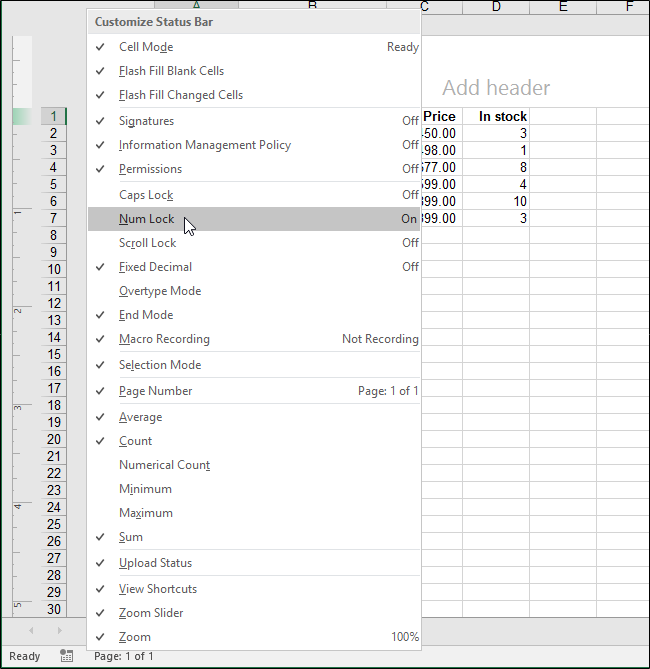Choose the Maximum menu option

tap(146, 513)
